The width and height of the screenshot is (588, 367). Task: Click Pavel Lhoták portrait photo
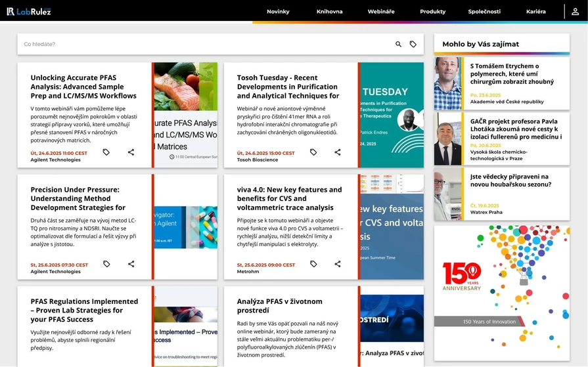tap(448, 139)
